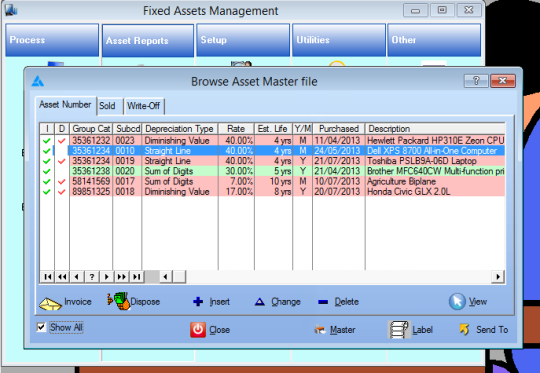The image size is (540, 373).
Task: Switch to the Write-Off tab
Action: pyautogui.click(x=144, y=106)
